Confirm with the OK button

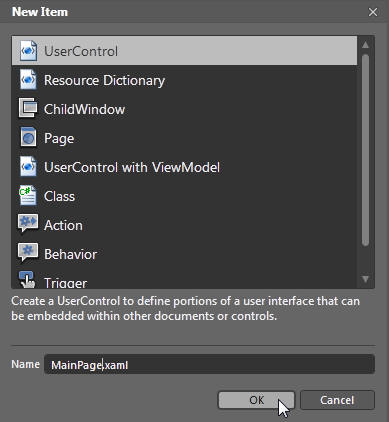tap(256, 400)
